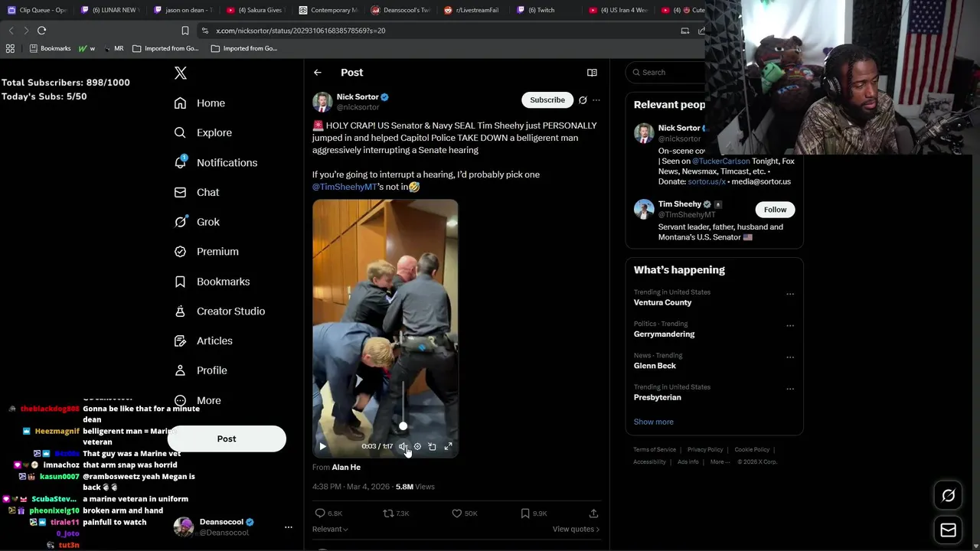Open the Gerrymandering trend
This screenshot has width=980, height=551.
point(664,334)
